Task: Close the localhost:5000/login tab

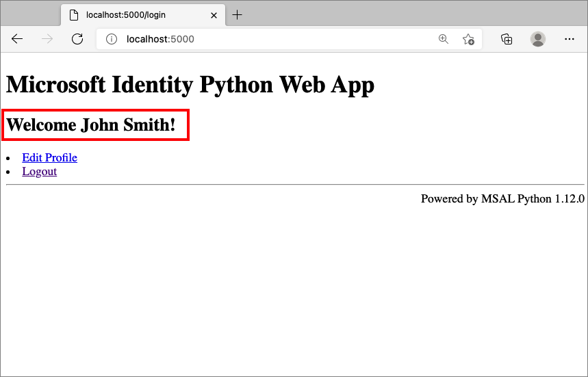Action: click(x=214, y=15)
